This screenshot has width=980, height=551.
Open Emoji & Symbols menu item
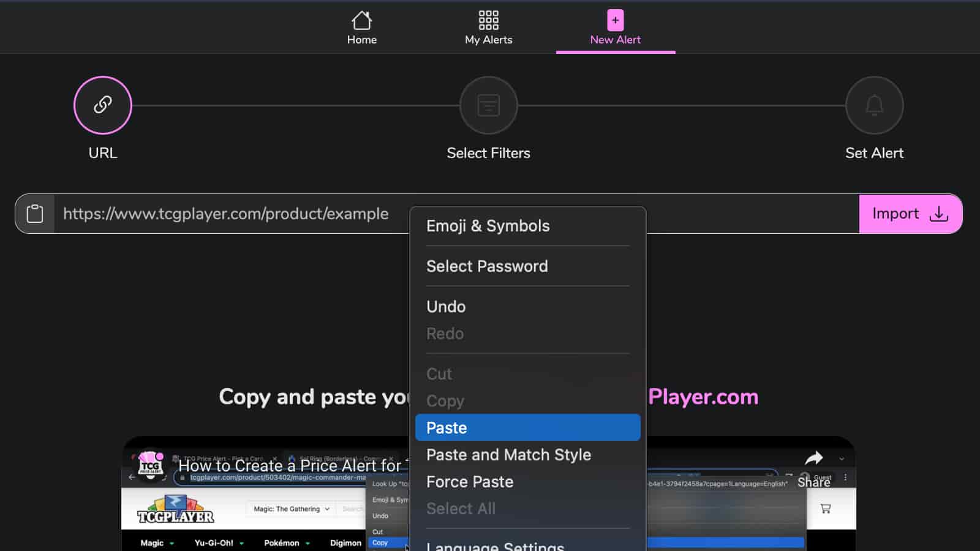tap(488, 226)
